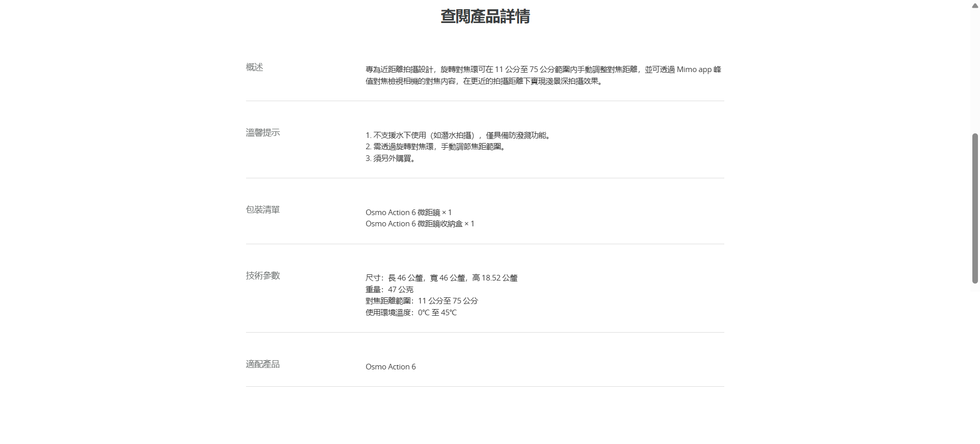
Task: Click the 包裝清單 section label
Action: 263,210
